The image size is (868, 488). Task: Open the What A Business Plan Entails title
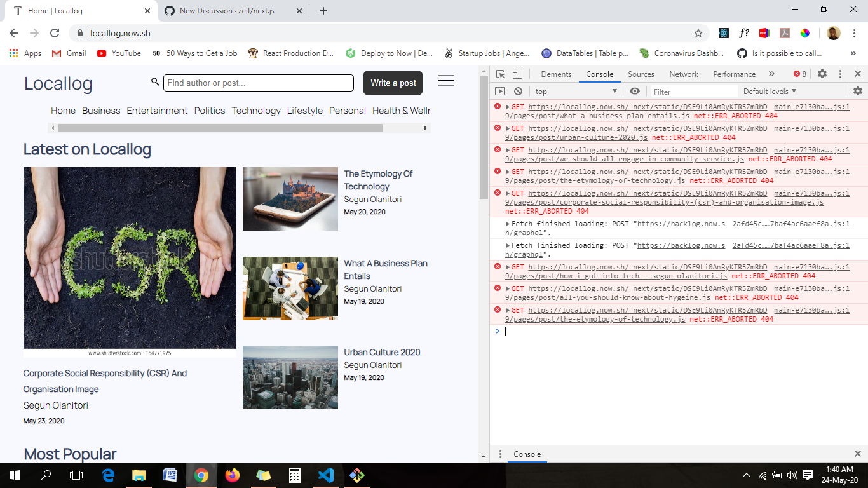(x=386, y=269)
